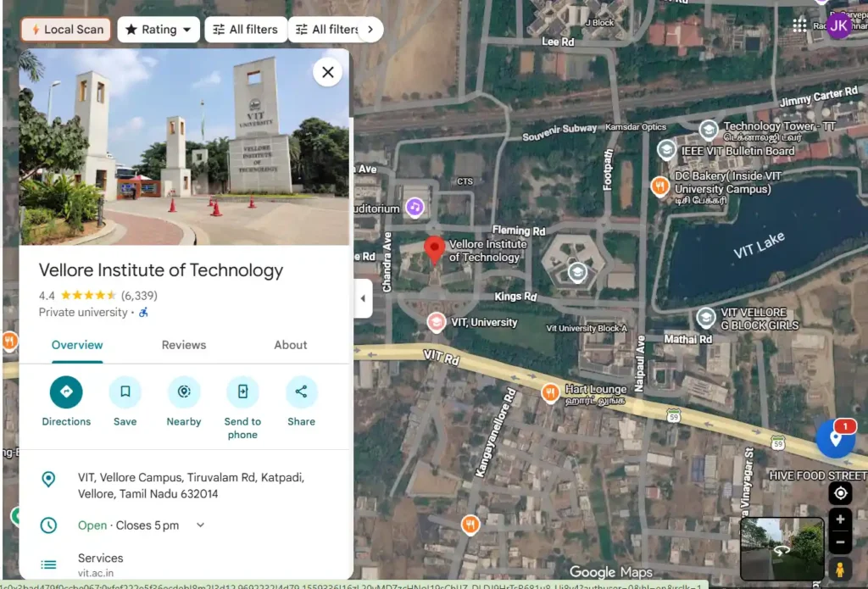Click the Kamsdar Optics label
This screenshot has height=589, width=868.
(x=636, y=127)
